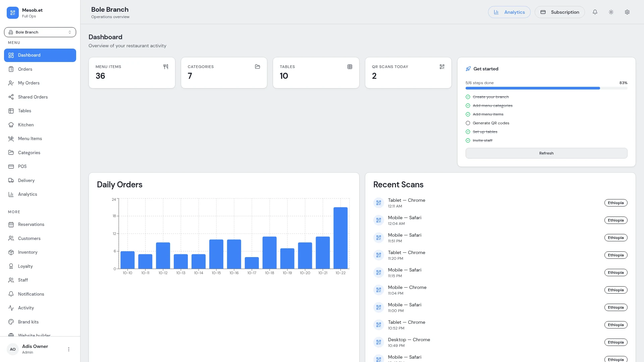Click the Inventory box icon in the sidebar
The image size is (644, 362).
click(11, 252)
